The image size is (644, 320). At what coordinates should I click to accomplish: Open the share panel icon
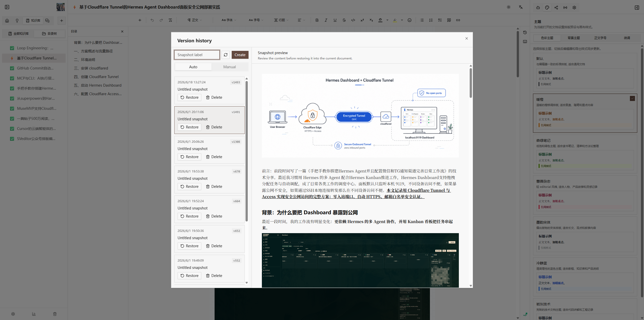tap(556, 8)
